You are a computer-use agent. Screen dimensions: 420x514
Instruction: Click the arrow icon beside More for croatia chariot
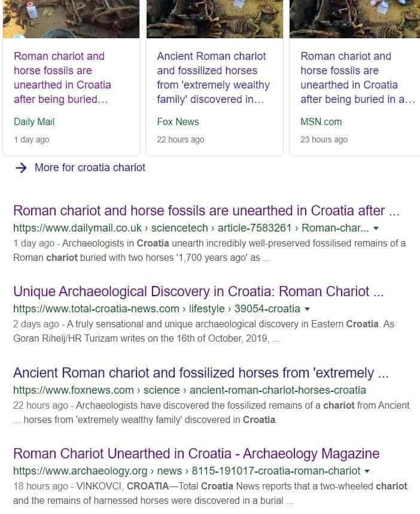[x=22, y=168]
